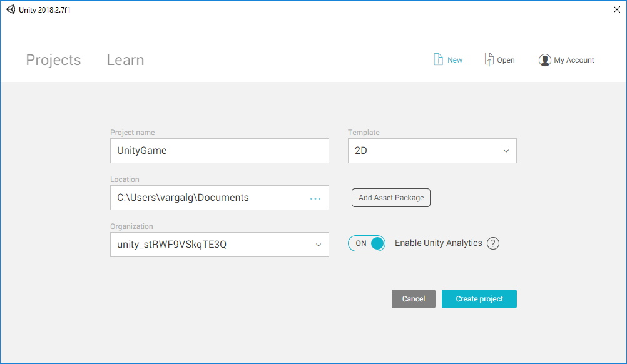
Task: Close the Unity launcher window
Action: 616,9
